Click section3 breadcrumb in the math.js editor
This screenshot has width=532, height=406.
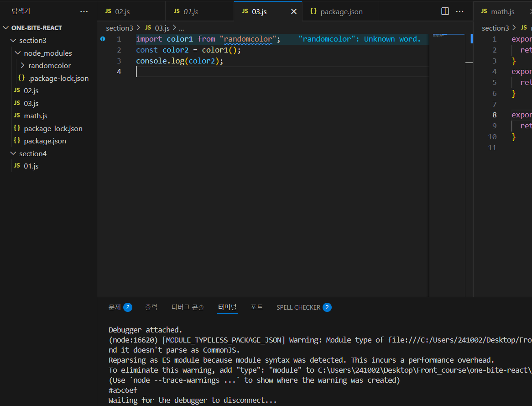tap(495, 28)
